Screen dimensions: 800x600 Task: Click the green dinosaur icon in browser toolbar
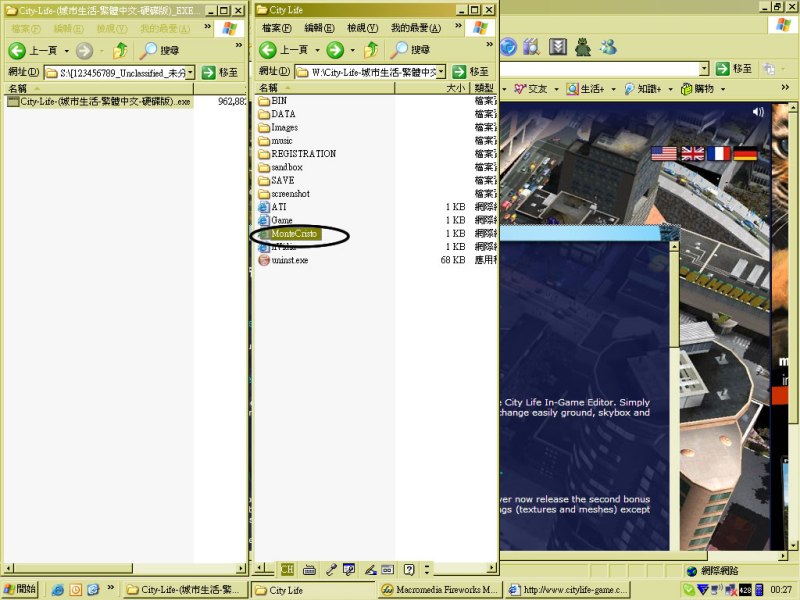click(583, 47)
